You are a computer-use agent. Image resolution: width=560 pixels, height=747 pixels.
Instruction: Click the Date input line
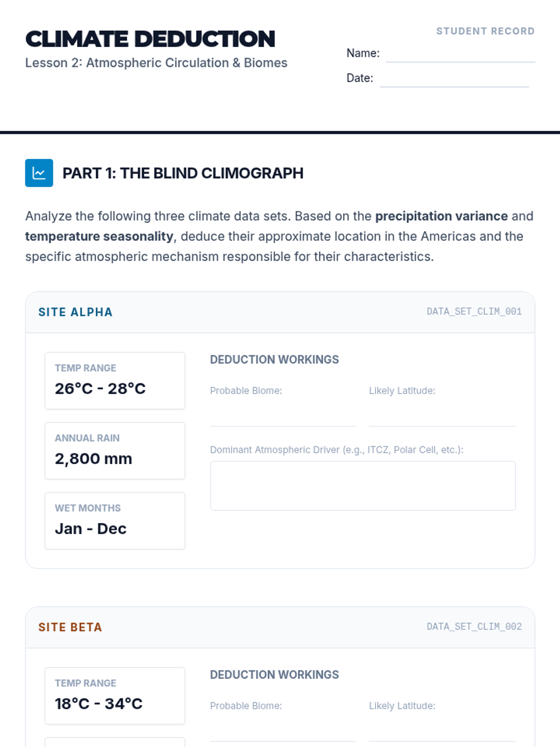(x=454, y=80)
